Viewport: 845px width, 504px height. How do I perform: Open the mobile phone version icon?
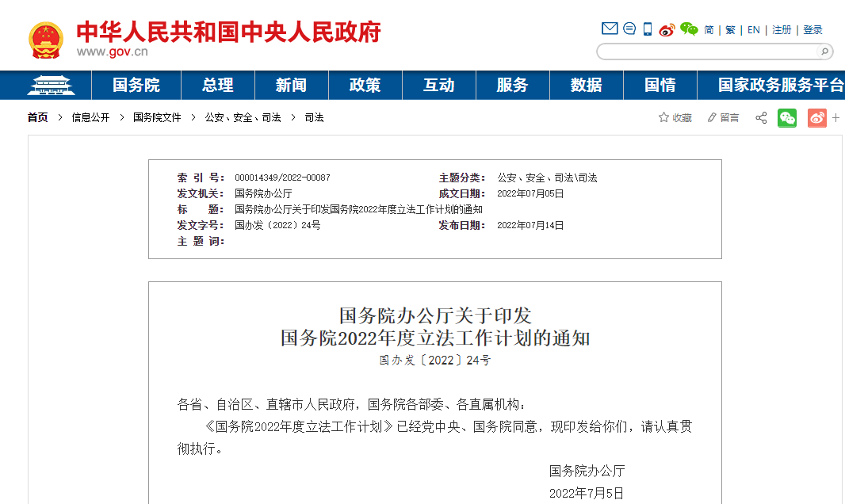646,29
